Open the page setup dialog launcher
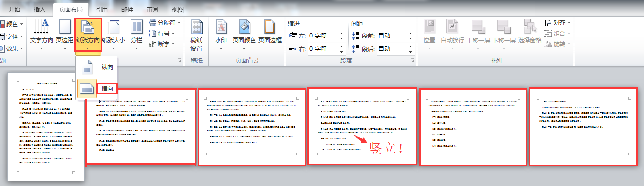The width and height of the screenshot is (644, 186). (180, 61)
